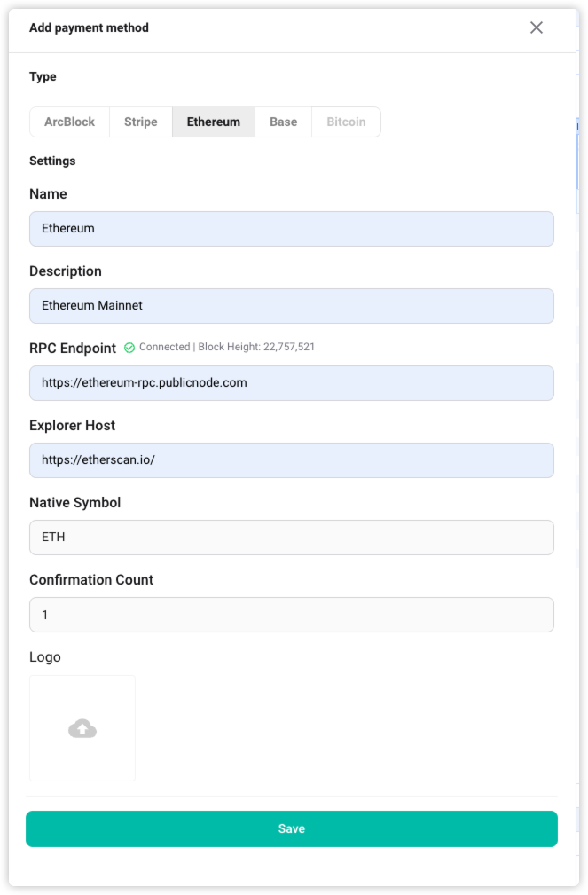This screenshot has height=895, width=588.
Task: Focus the Name field containing Ethereum
Action: tap(292, 228)
